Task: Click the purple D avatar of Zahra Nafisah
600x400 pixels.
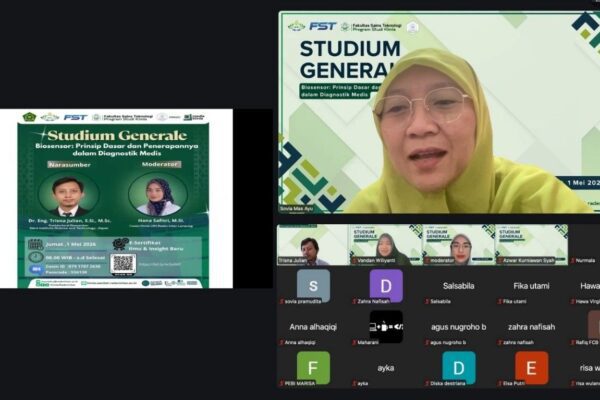Action: (386, 286)
